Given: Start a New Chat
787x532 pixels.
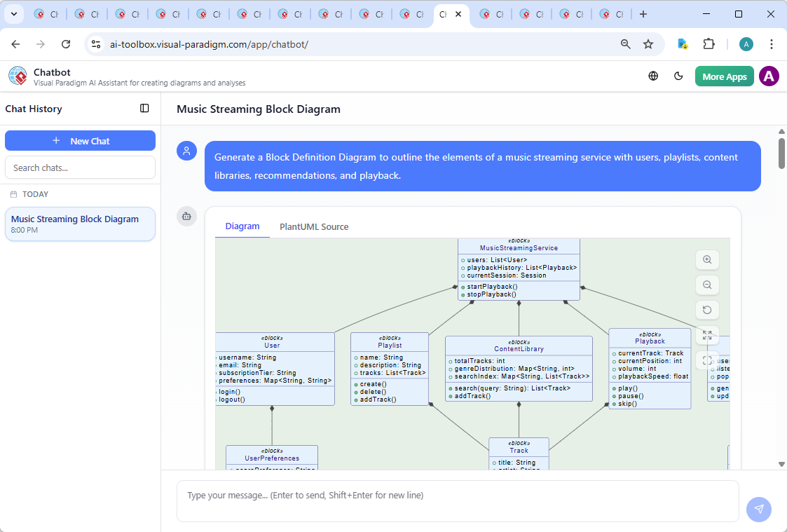Looking at the screenshot, I should coord(80,140).
